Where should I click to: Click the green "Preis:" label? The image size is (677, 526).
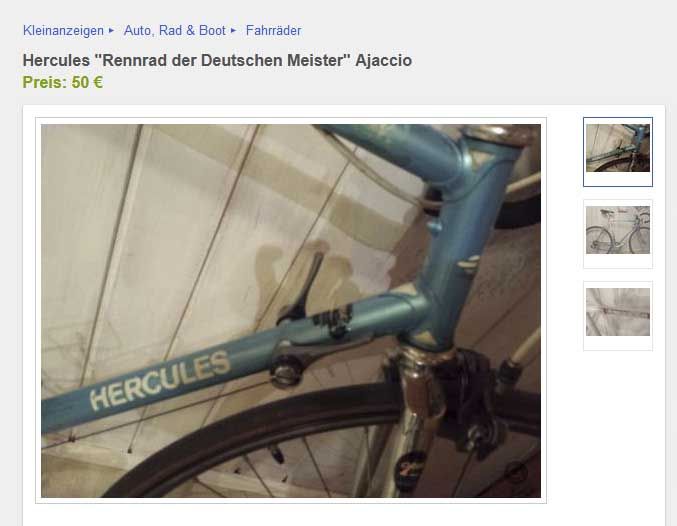tap(45, 82)
